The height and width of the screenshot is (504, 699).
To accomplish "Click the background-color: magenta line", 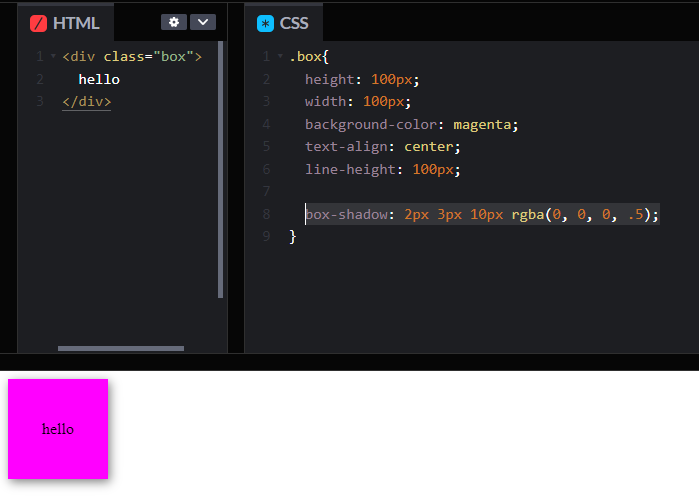I will [411, 124].
